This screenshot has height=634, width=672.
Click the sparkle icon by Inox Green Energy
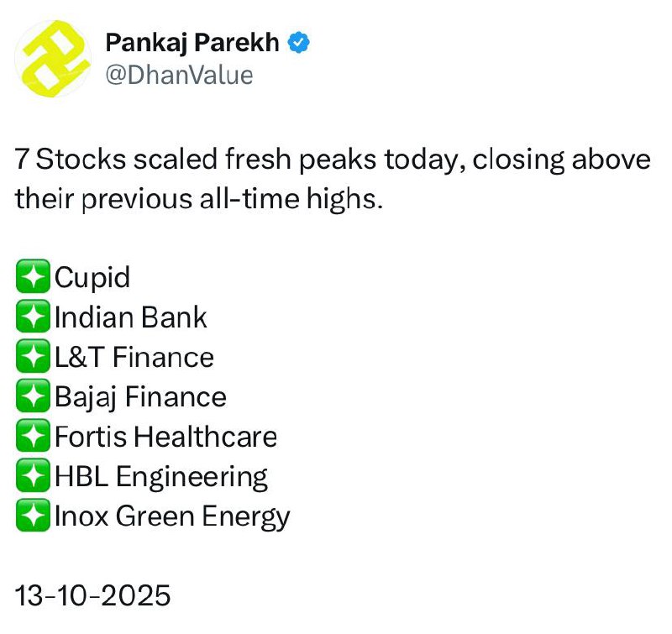(x=33, y=516)
